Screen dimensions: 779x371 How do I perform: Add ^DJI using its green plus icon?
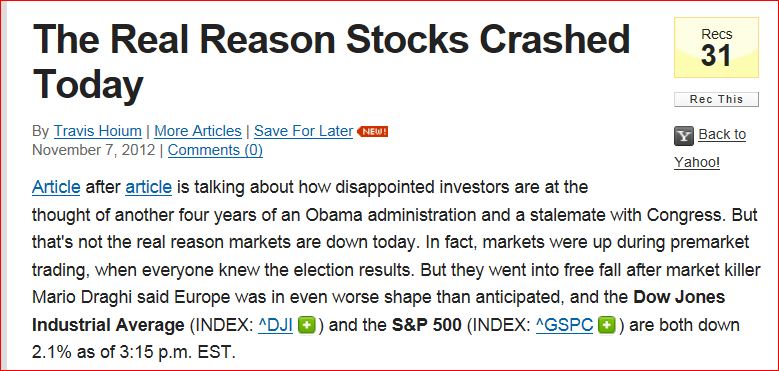(x=307, y=326)
